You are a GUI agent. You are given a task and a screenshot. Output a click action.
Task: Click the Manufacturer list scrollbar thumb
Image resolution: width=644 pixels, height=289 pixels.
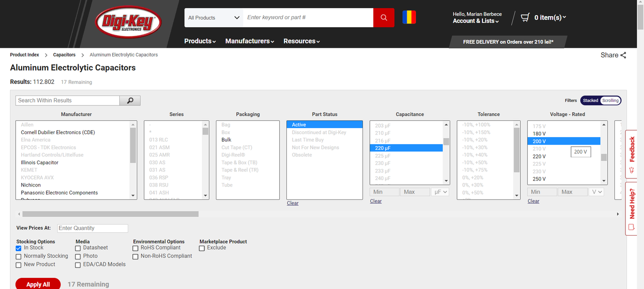[x=133, y=145]
